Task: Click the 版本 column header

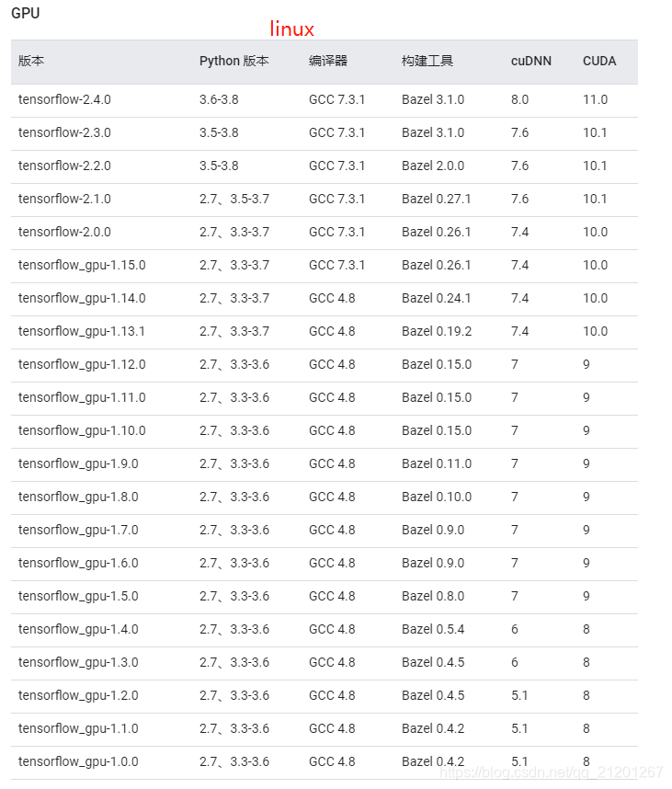Action: [x=31, y=62]
